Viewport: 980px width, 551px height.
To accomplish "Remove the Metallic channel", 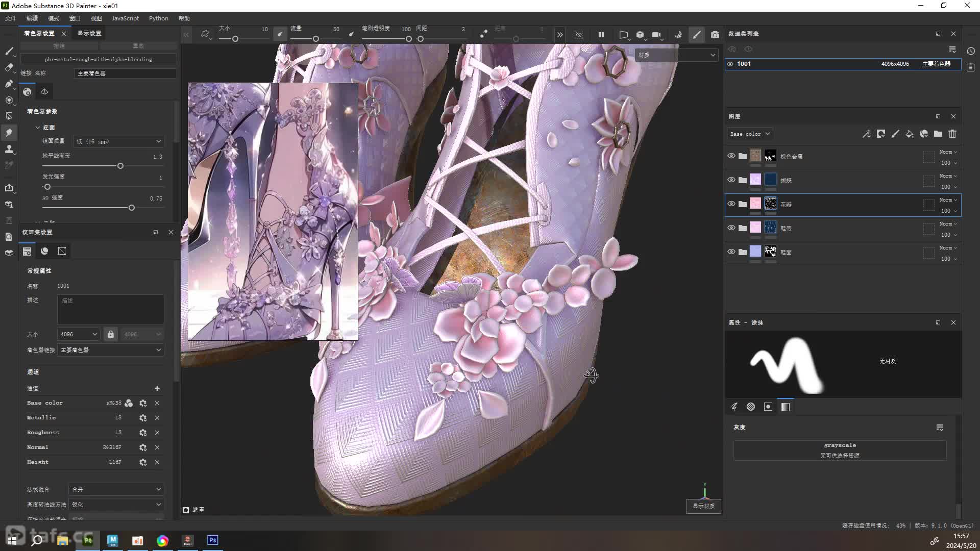I will pos(157,418).
